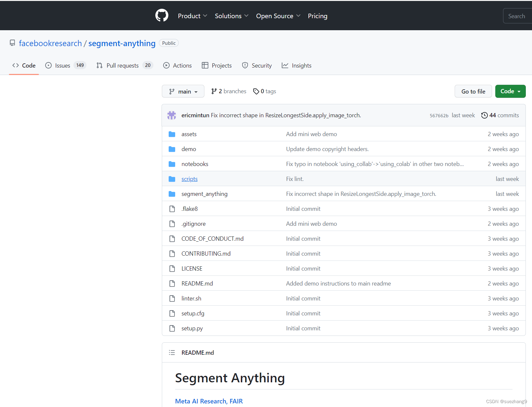The width and height of the screenshot is (532, 407).
Task: Click the tag icon beside 0 tags
Action: 256,91
